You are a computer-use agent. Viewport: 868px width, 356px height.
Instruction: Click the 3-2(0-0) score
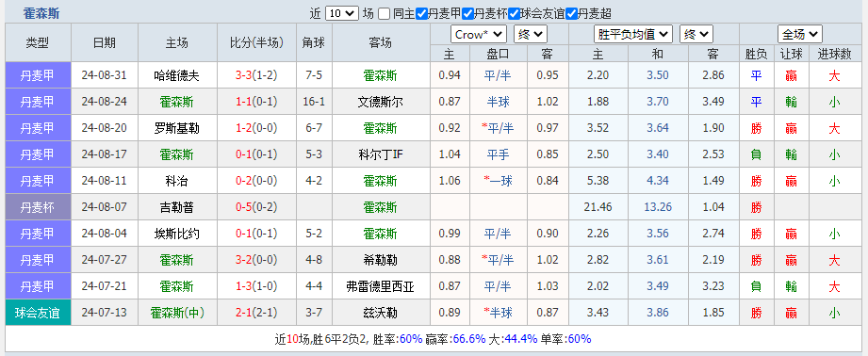coord(256,260)
